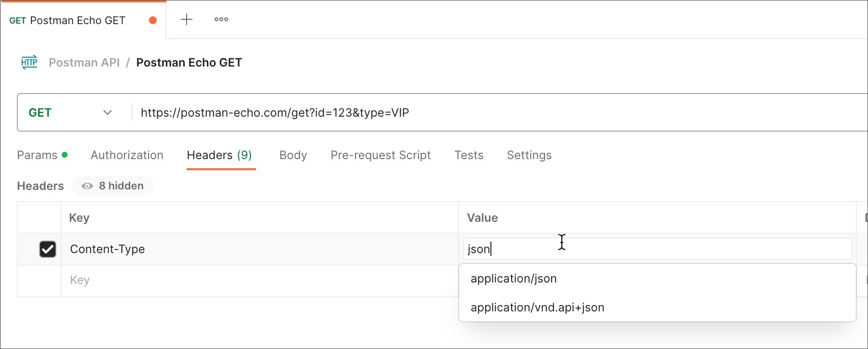The image size is (868, 349).
Task: Switch to the Tests tab
Action: pos(469,155)
